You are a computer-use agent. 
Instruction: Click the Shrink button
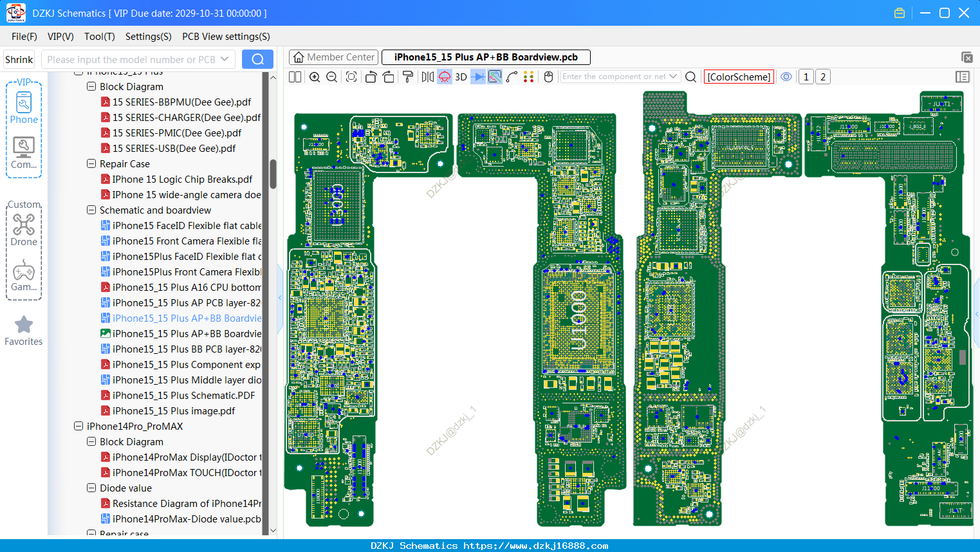(x=19, y=59)
